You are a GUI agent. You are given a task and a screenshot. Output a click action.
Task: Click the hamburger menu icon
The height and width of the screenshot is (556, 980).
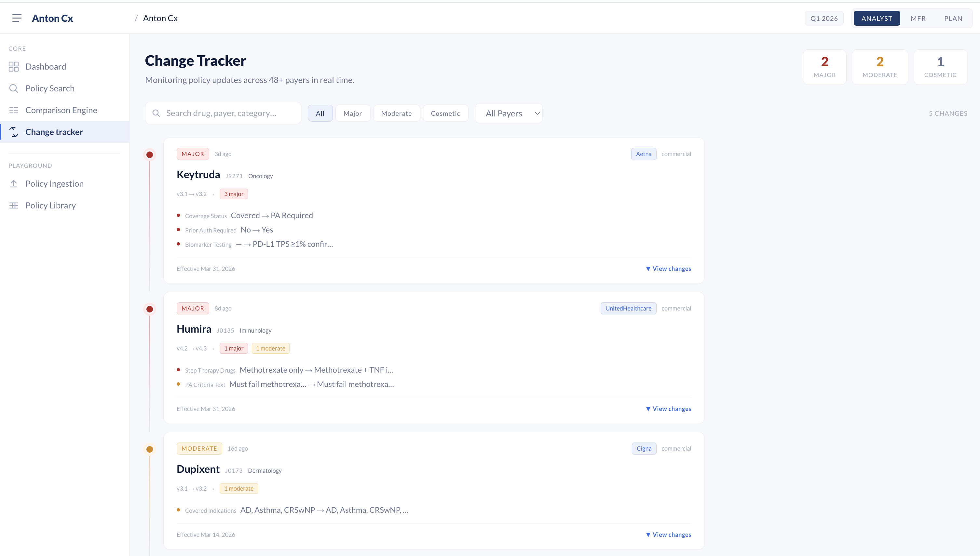click(x=16, y=18)
